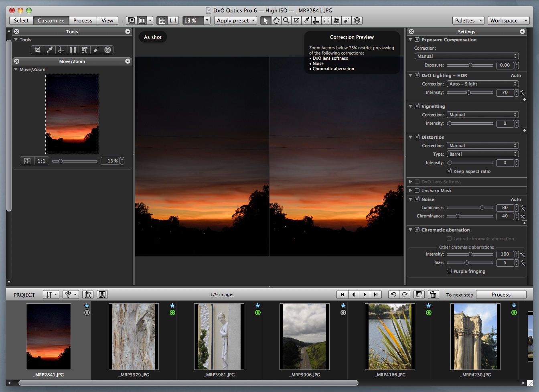The height and width of the screenshot is (392, 539).
Task: Switch to the Select tab
Action: point(21,20)
